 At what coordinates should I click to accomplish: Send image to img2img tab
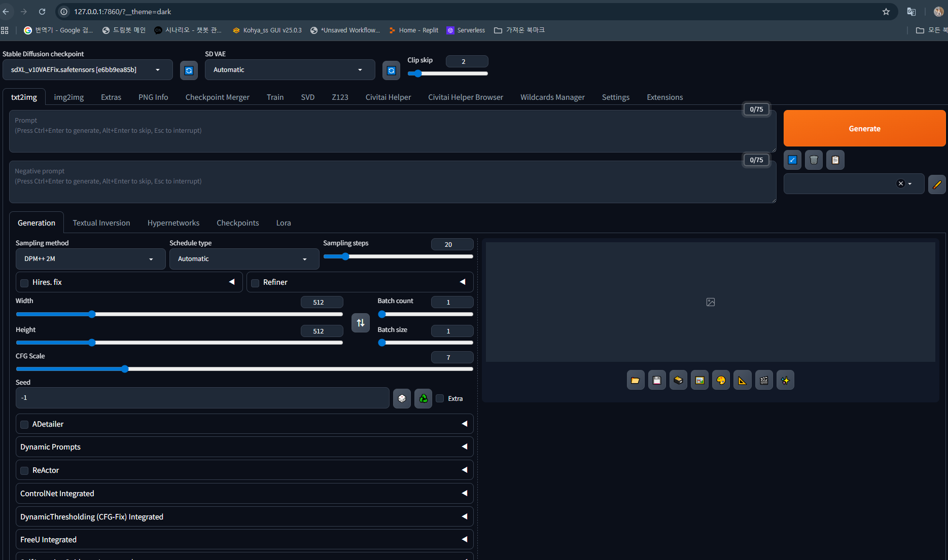point(699,380)
